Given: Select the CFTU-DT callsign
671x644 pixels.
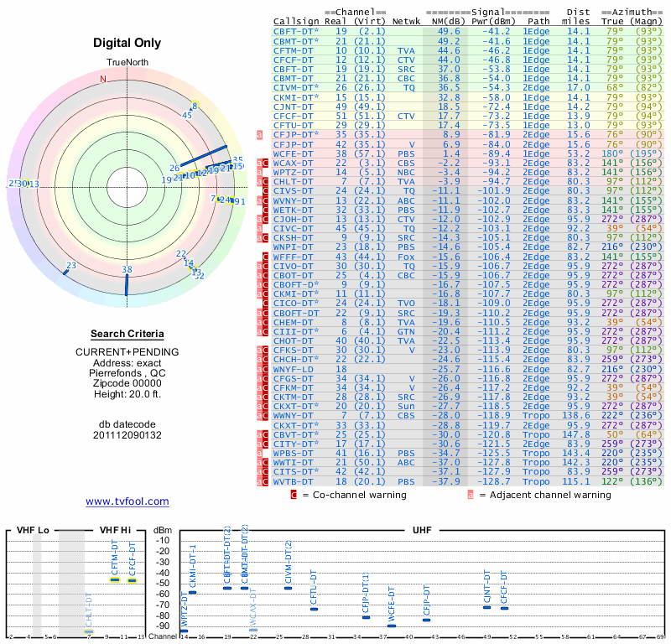Looking at the screenshot, I should tap(293, 126).
